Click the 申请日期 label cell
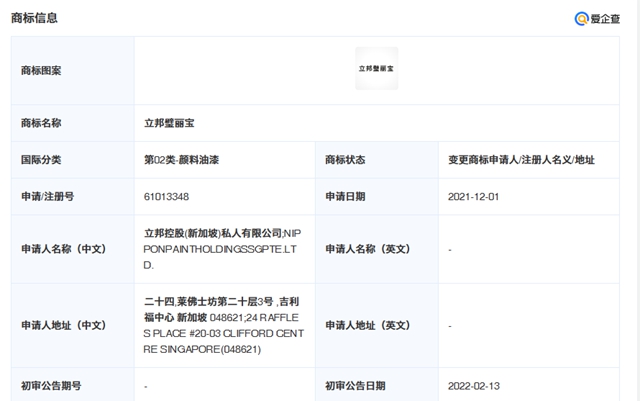The image size is (640, 401). tap(377, 196)
